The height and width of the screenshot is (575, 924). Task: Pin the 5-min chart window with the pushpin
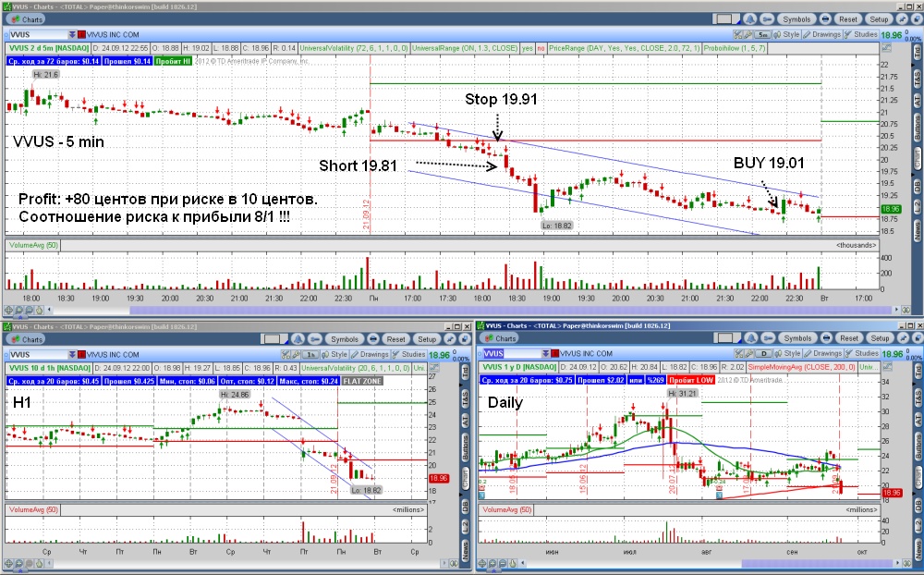(902, 19)
